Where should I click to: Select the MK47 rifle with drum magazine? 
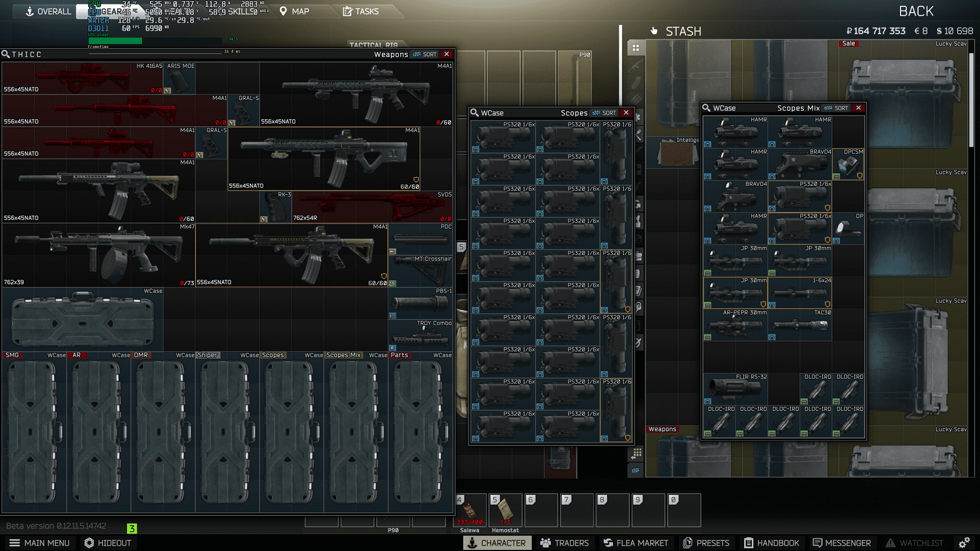[x=99, y=255]
